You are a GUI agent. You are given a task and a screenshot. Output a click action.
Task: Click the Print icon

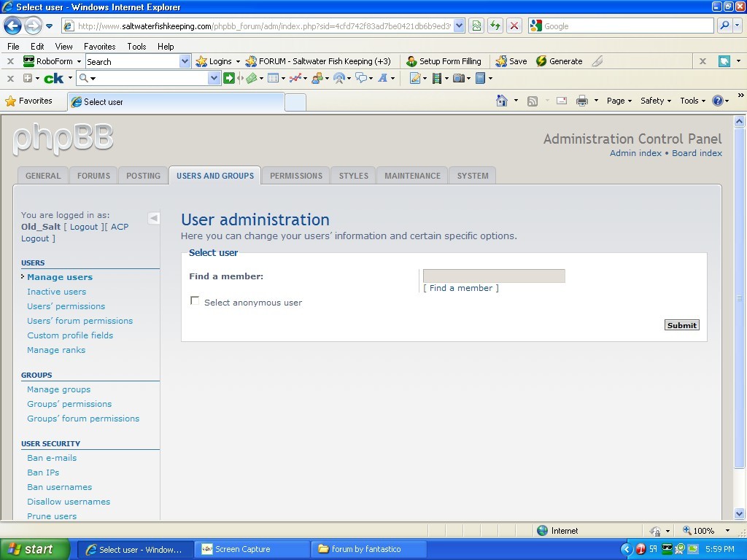click(582, 101)
